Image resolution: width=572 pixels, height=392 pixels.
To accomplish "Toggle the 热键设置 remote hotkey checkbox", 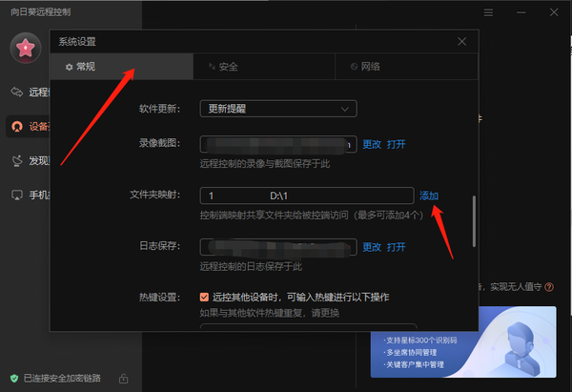I will click(x=204, y=298).
